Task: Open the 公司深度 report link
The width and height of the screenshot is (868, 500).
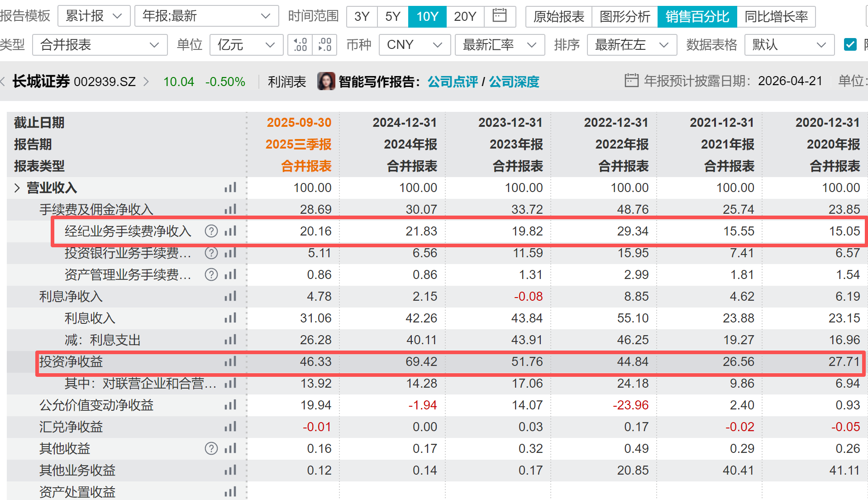Action: coord(514,82)
